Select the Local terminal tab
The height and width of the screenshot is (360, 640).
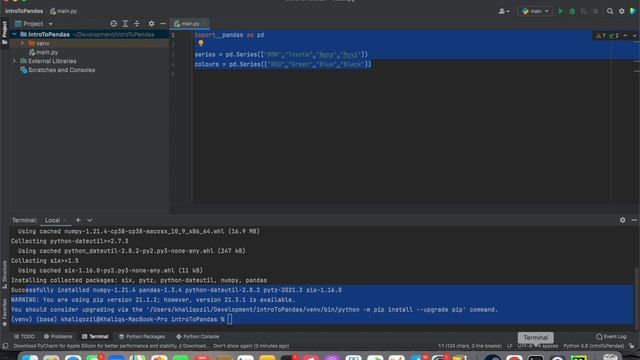pyautogui.click(x=52, y=220)
